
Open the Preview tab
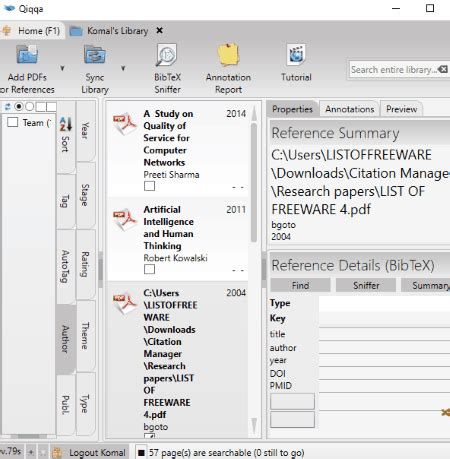(401, 109)
